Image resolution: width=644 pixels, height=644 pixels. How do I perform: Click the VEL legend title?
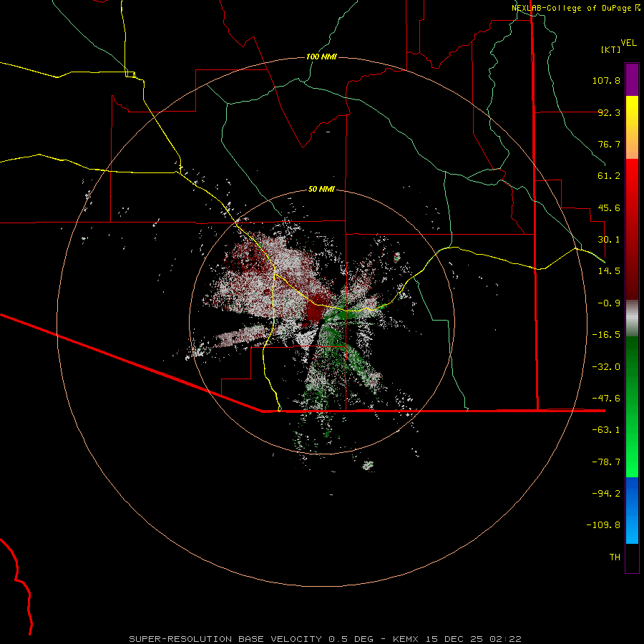pyautogui.click(x=628, y=43)
